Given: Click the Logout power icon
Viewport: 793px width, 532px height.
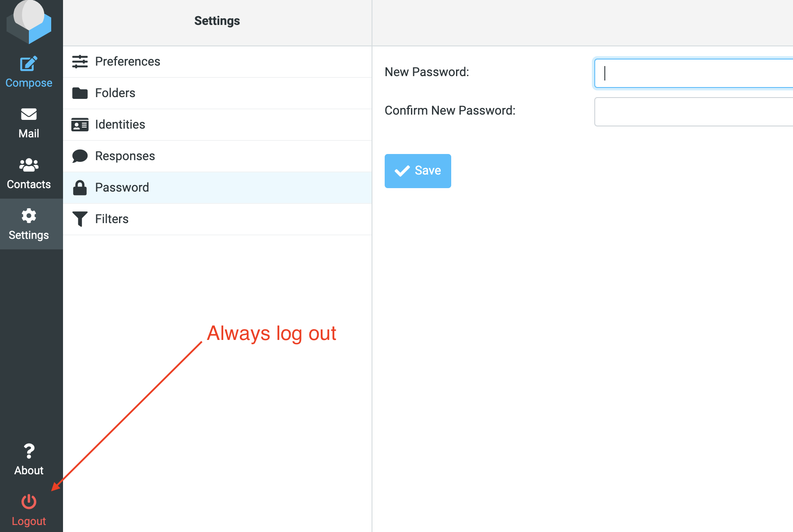Looking at the screenshot, I should tap(29, 502).
